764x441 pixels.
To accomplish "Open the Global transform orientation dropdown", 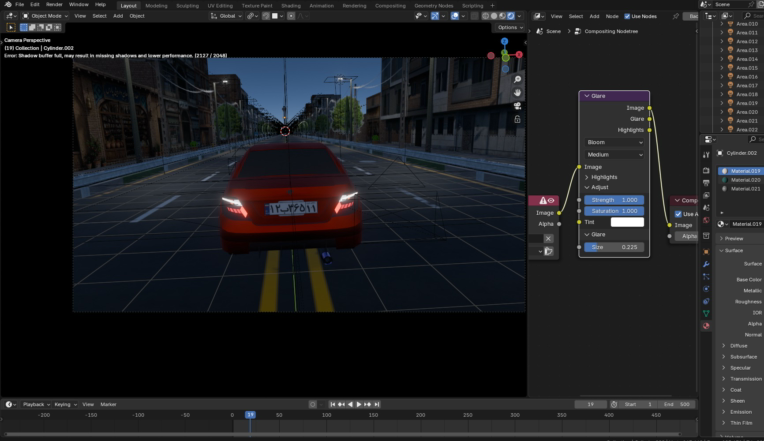I will (226, 16).
